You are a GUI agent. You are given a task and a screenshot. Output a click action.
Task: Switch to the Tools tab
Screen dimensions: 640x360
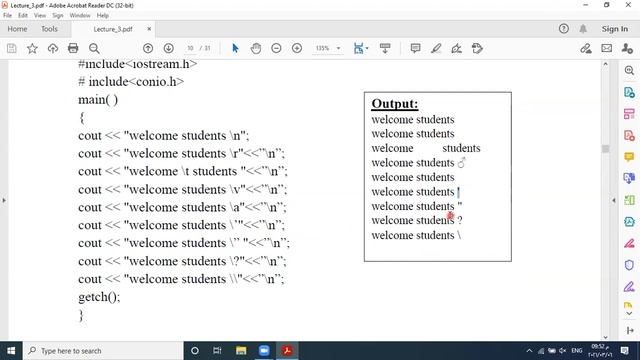coord(49,29)
